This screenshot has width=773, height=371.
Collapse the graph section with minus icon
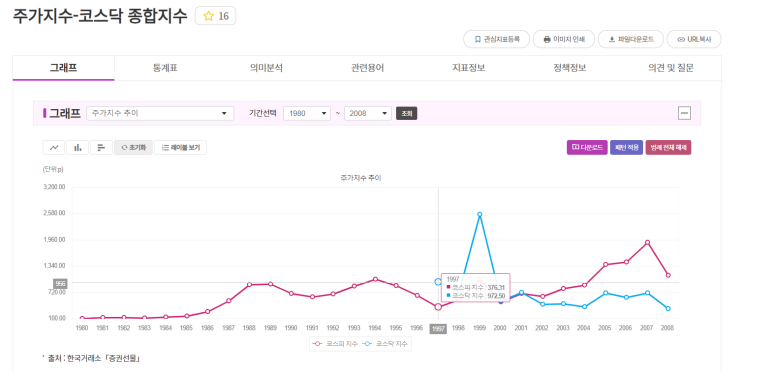click(x=684, y=113)
